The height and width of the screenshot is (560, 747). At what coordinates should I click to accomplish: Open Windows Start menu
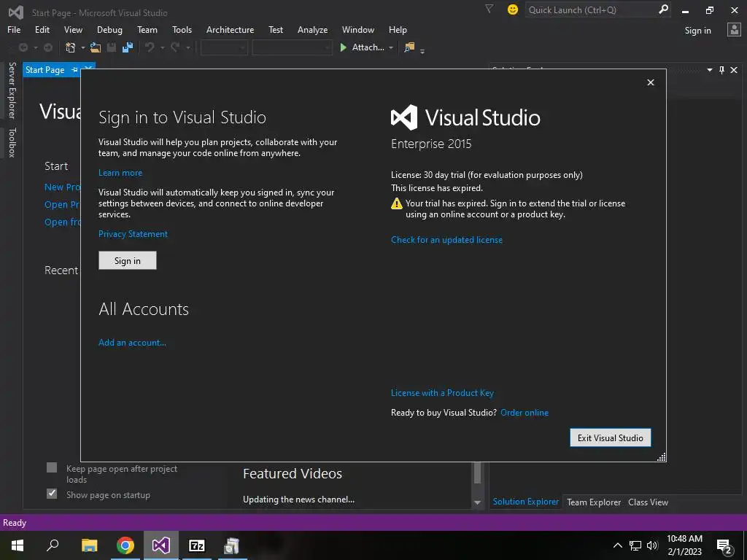18,545
